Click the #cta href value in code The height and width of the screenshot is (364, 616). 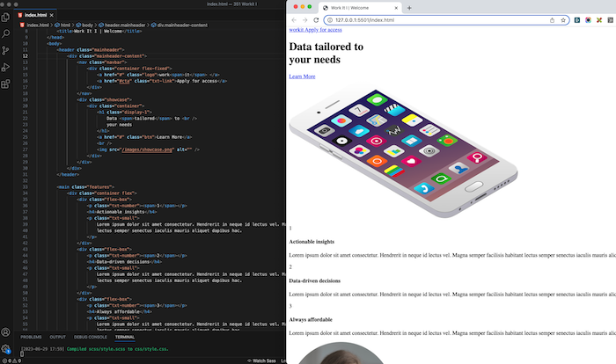[125, 81]
